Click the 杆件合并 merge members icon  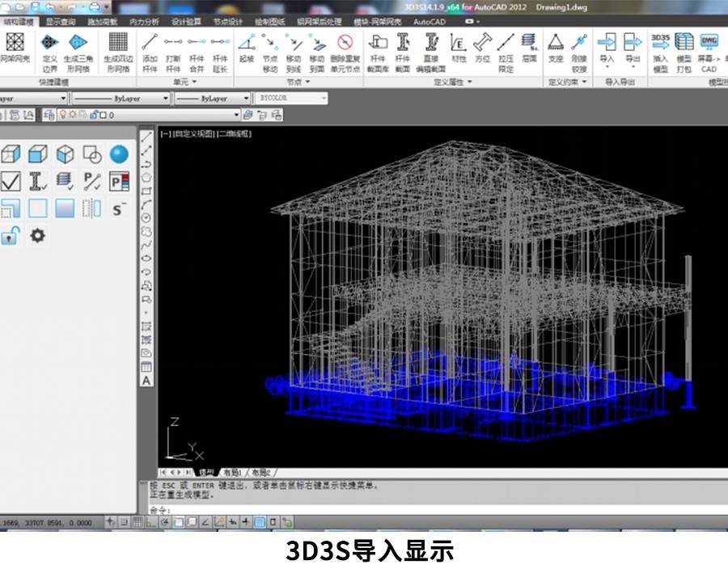click(197, 53)
